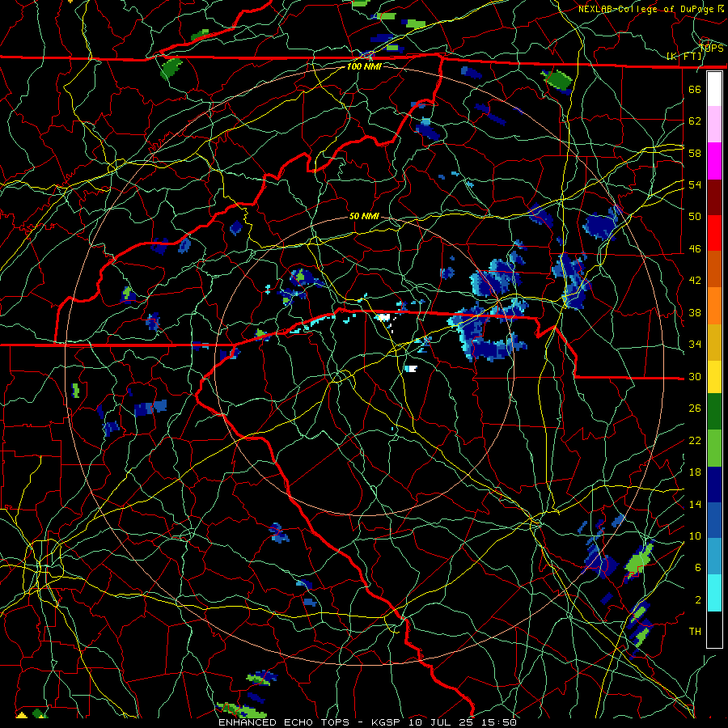The height and width of the screenshot is (728, 728).
Task: Select the bright red legend band
Action: pyautogui.click(x=714, y=234)
